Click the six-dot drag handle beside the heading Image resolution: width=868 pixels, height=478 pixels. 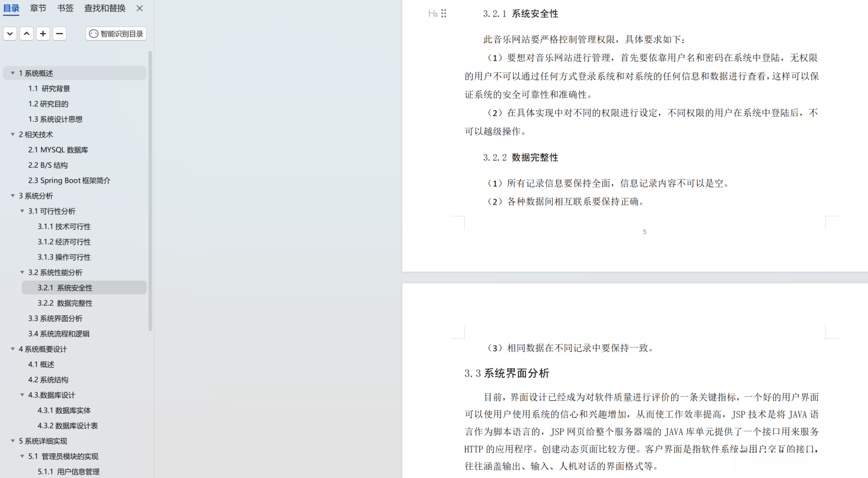click(x=444, y=13)
